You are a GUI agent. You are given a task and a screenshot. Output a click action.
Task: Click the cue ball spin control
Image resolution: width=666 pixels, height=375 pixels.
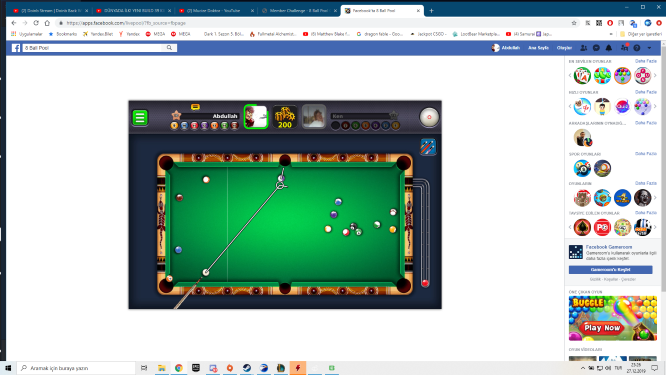[429, 117]
